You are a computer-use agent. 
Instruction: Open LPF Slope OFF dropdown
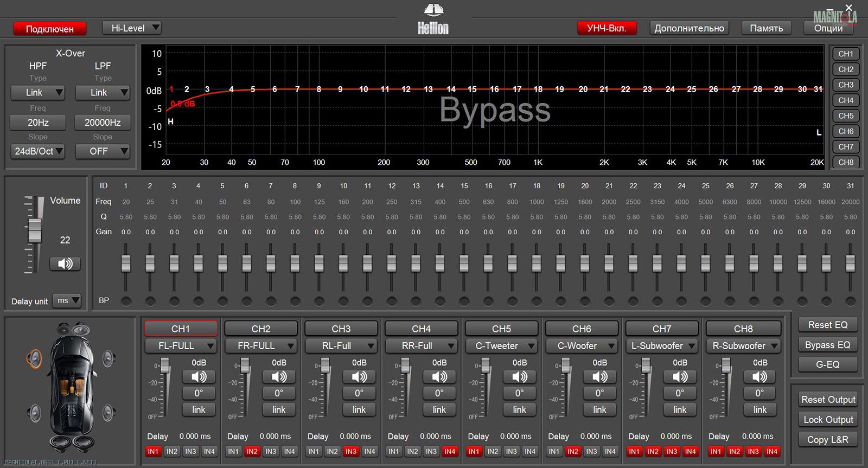tap(103, 151)
